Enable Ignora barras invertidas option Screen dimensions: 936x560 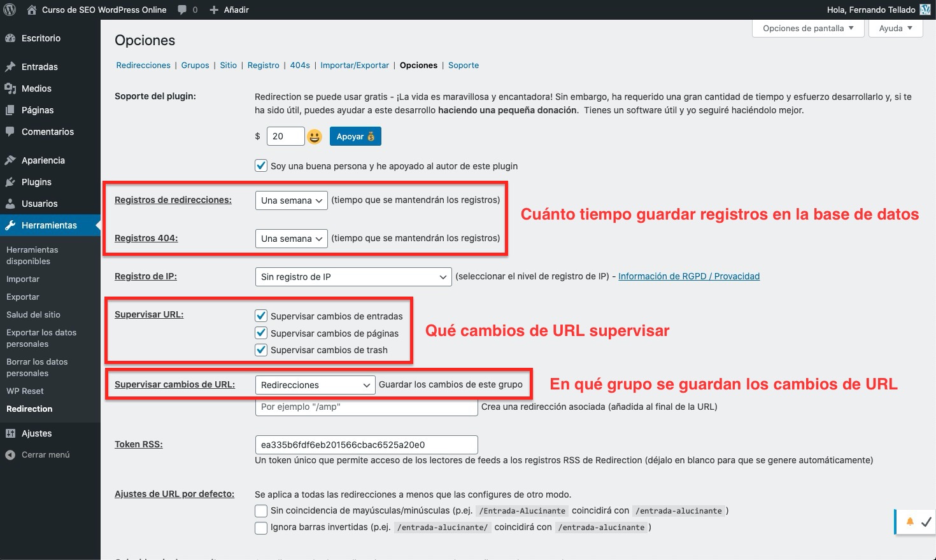click(x=261, y=528)
